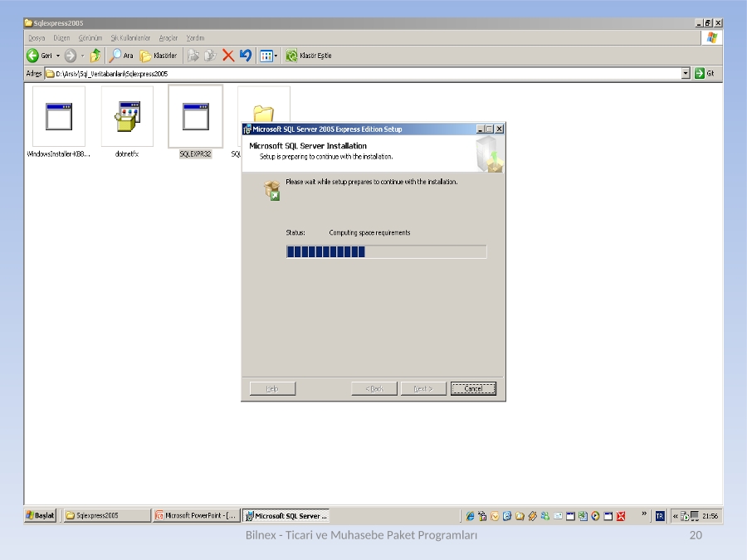Screen dimensions: 747x560
Task: Select the partially hidden folder icon
Action: point(263,113)
